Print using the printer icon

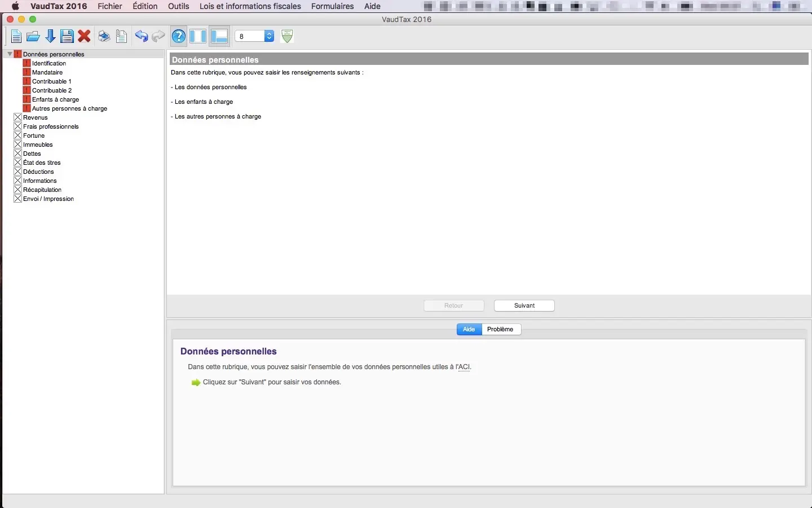[x=104, y=37]
